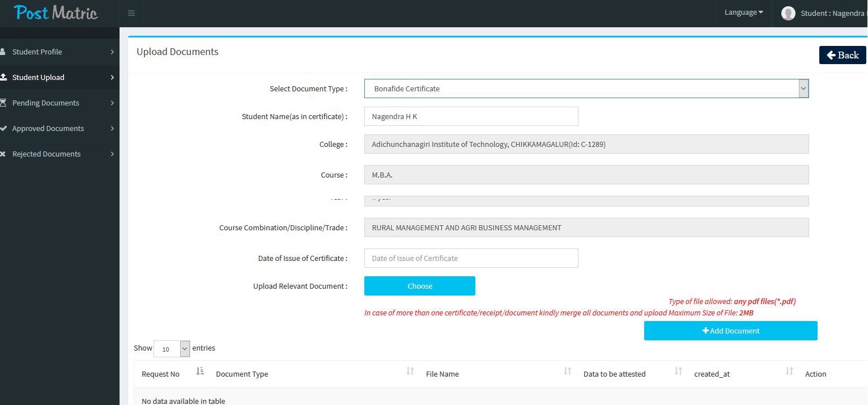
Task: Open Student Profile menu item
Action: [59, 52]
